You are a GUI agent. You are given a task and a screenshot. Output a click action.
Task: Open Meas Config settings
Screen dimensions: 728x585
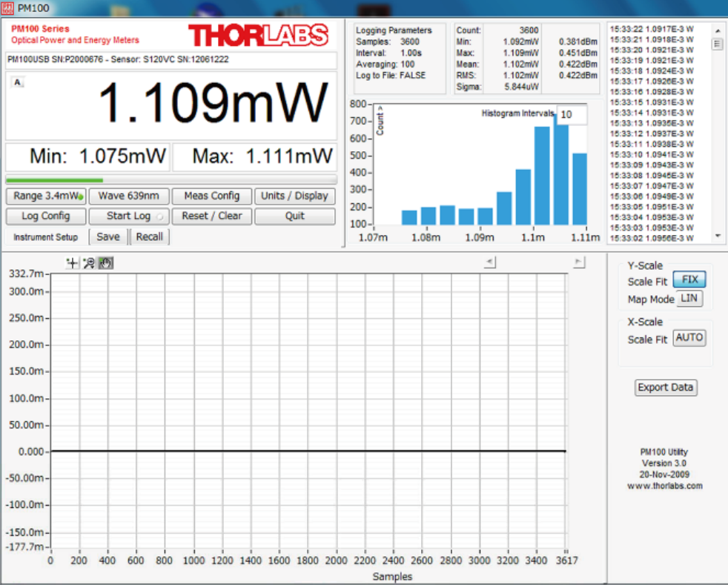pyautogui.click(x=212, y=196)
